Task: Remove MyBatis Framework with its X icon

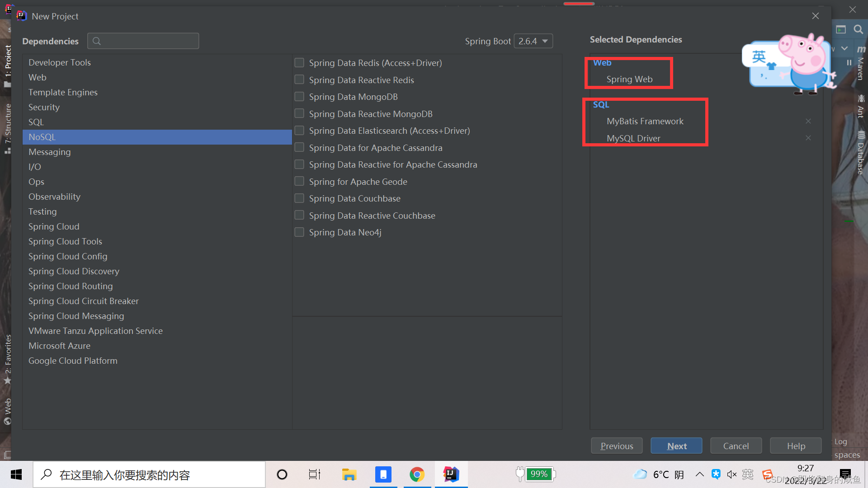Action: click(x=808, y=121)
